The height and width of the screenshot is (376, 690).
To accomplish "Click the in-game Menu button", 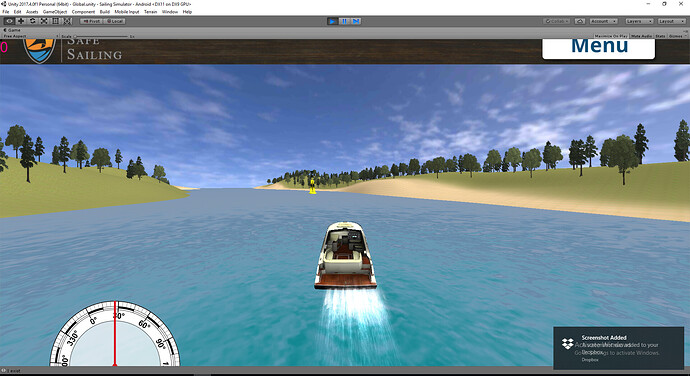I will coord(598,48).
